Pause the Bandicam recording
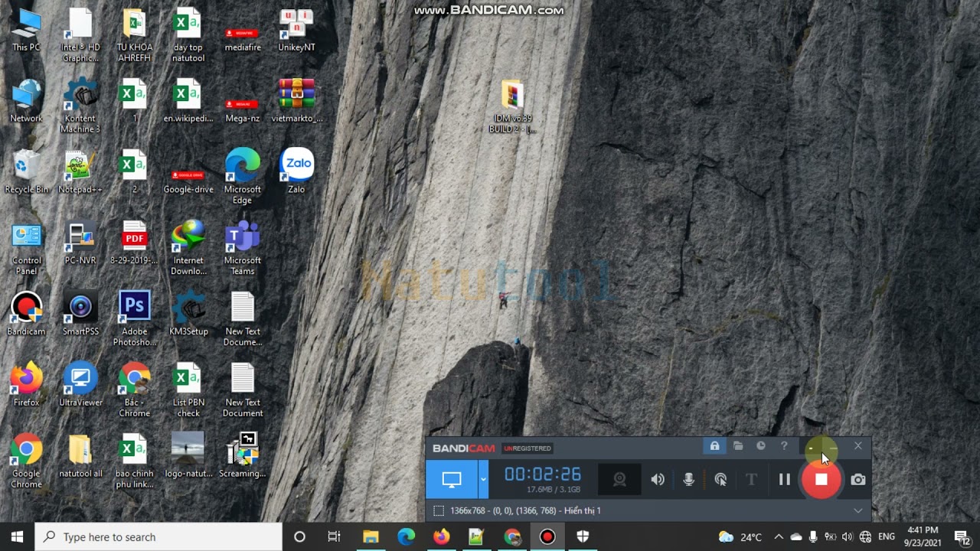980x551 pixels. point(784,480)
